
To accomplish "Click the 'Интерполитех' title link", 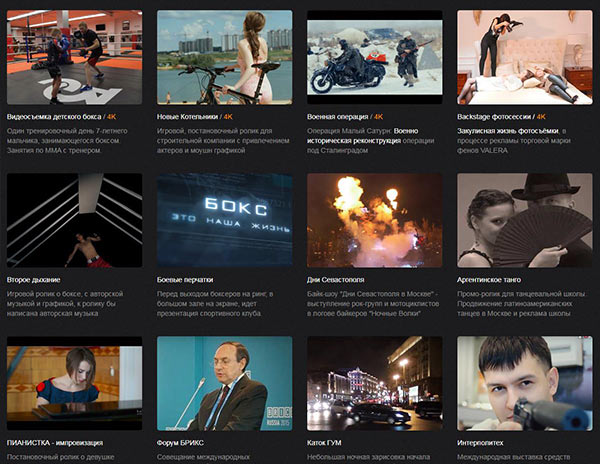I will pos(480,443).
